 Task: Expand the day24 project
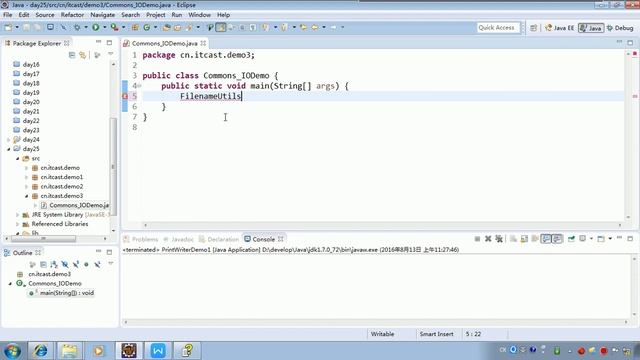pos(9,140)
